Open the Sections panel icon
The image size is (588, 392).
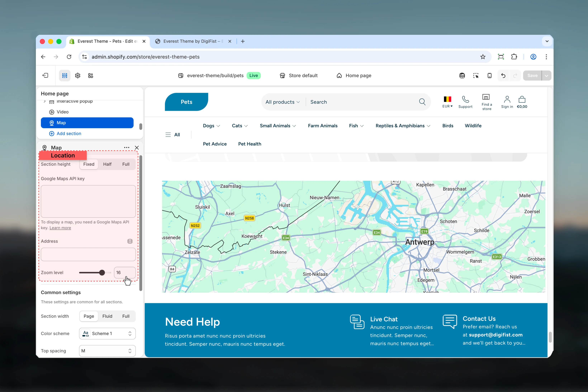[x=65, y=75]
